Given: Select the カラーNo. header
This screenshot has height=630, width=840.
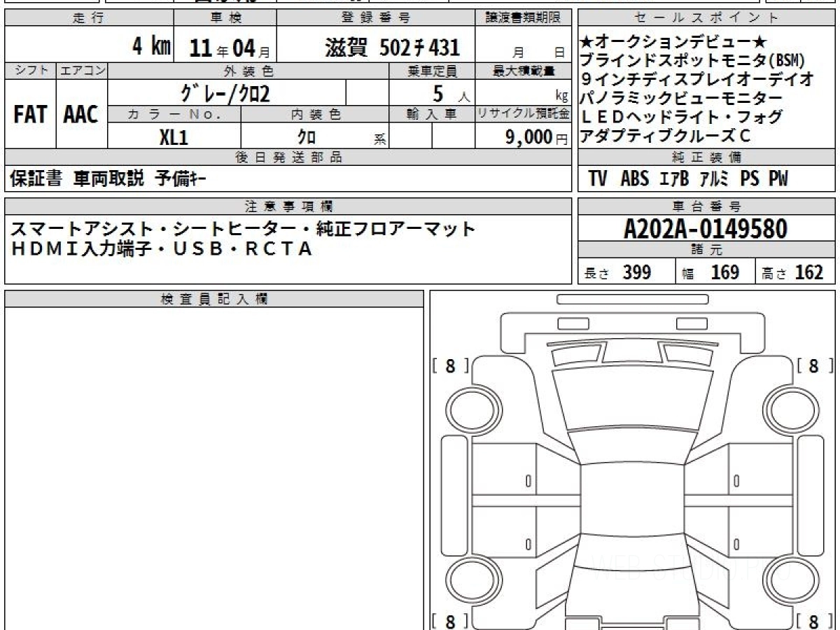Looking at the screenshot, I should (x=174, y=114).
